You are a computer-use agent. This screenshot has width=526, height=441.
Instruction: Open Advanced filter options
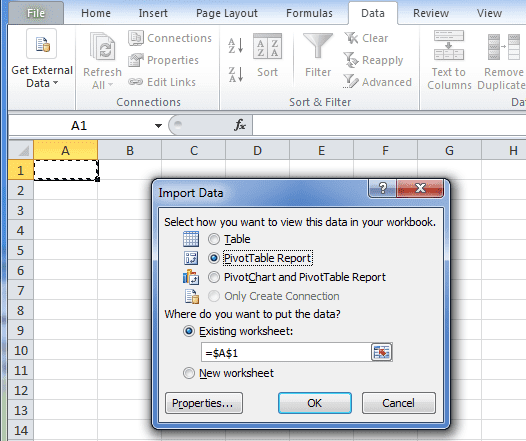tap(377, 82)
